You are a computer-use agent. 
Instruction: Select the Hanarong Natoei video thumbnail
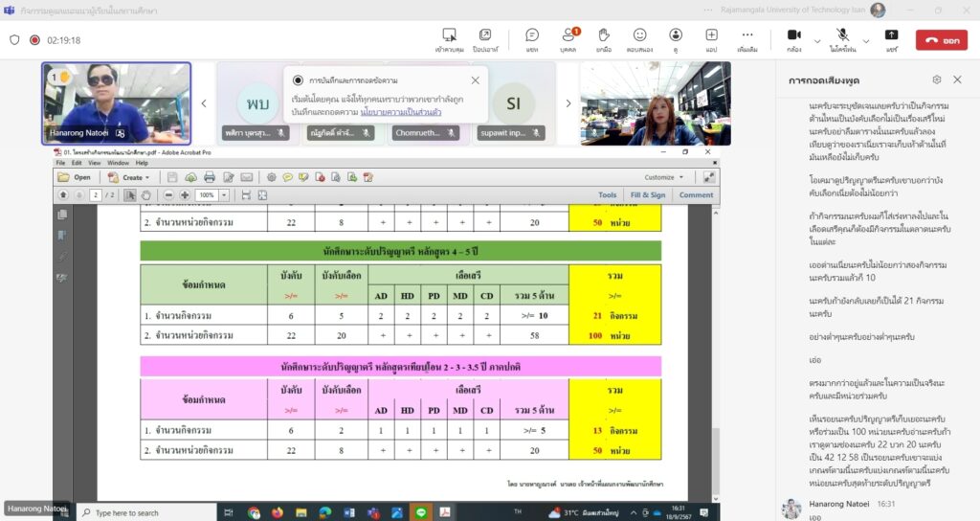click(116, 103)
